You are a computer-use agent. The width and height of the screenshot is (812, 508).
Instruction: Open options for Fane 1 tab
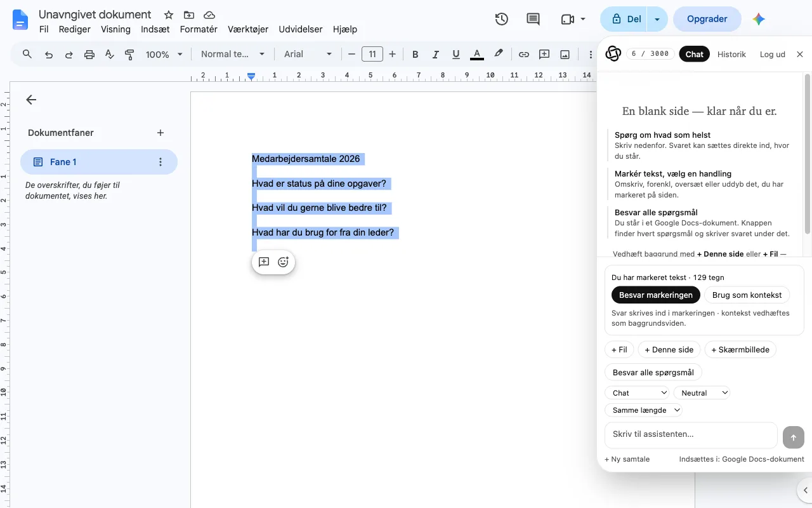160,162
